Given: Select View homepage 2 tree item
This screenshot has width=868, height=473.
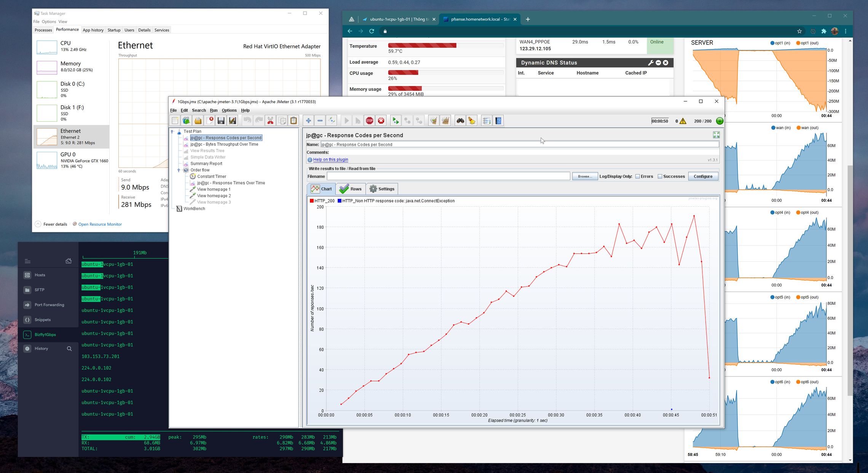Looking at the screenshot, I should coord(214,196).
